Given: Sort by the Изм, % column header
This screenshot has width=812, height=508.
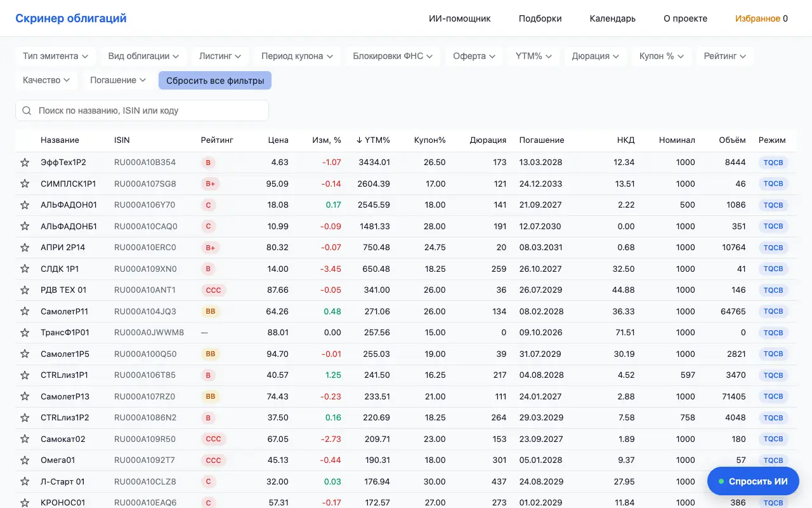Looking at the screenshot, I should [327, 140].
